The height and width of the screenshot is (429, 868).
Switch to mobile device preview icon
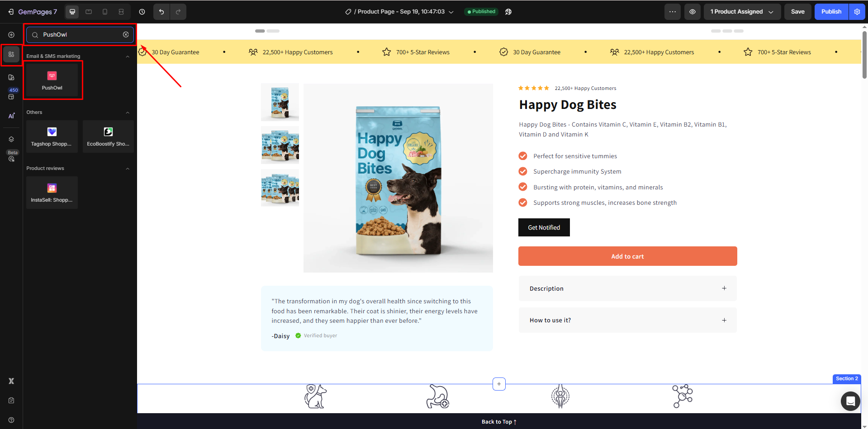[x=105, y=12]
